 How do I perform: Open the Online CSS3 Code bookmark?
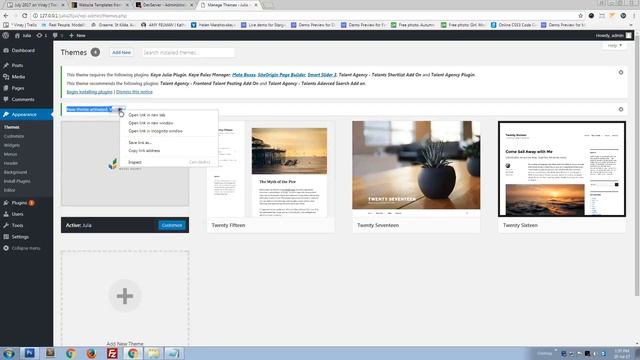coord(513,25)
